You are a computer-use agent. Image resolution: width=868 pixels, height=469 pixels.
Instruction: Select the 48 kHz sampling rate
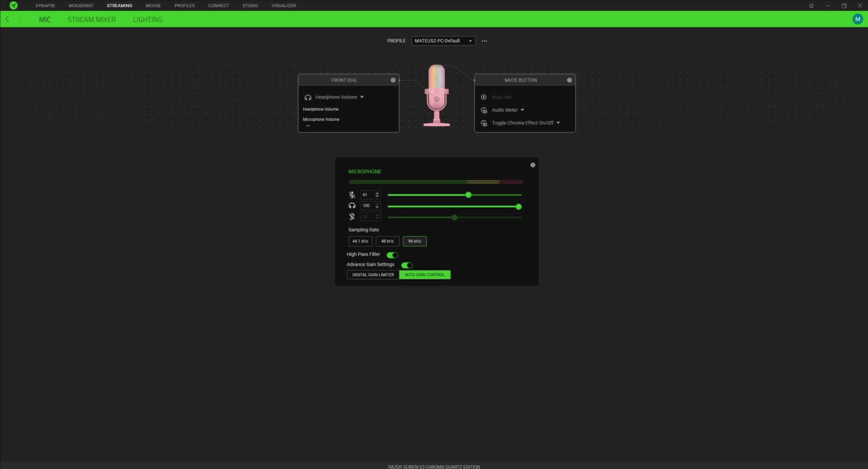[x=387, y=242]
